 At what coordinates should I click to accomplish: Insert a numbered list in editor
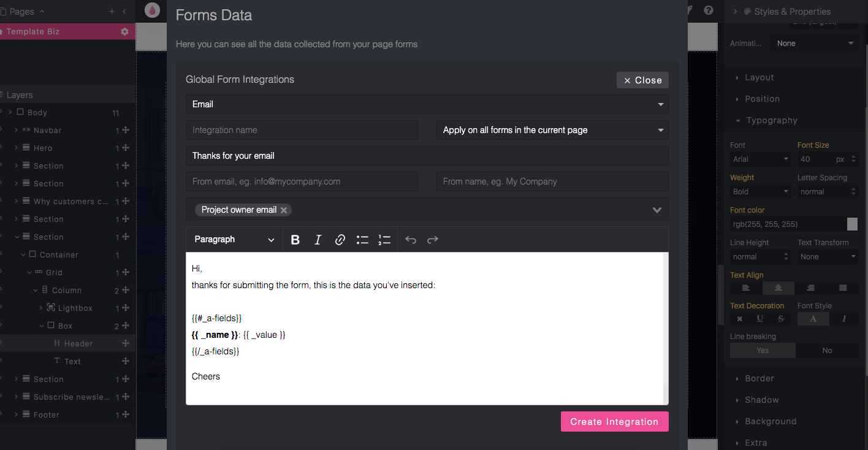point(384,240)
